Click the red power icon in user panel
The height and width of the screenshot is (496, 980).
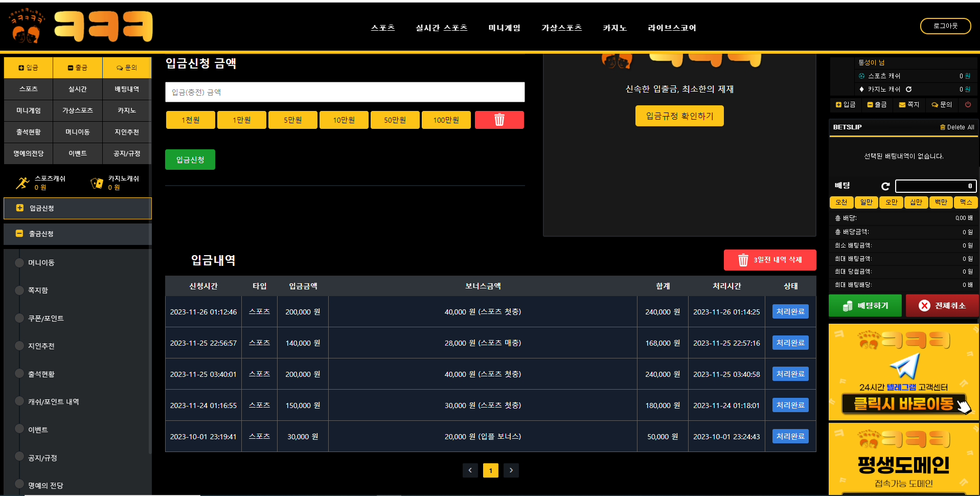click(x=968, y=104)
